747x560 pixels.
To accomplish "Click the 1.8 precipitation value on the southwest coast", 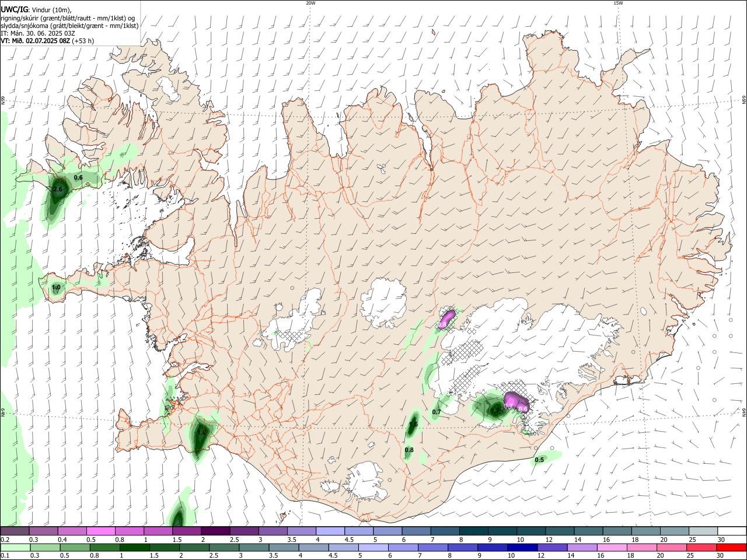I will pos(201,432).
